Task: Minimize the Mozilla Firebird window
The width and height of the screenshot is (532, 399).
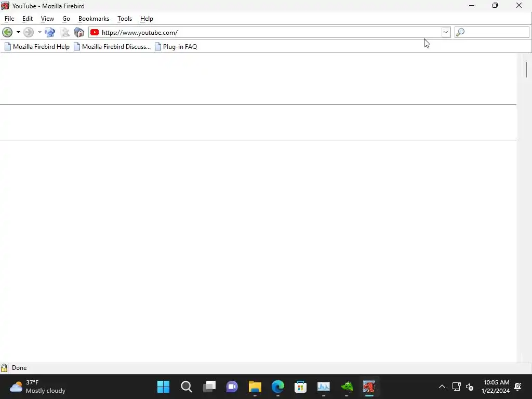Action: pos(472,6)
